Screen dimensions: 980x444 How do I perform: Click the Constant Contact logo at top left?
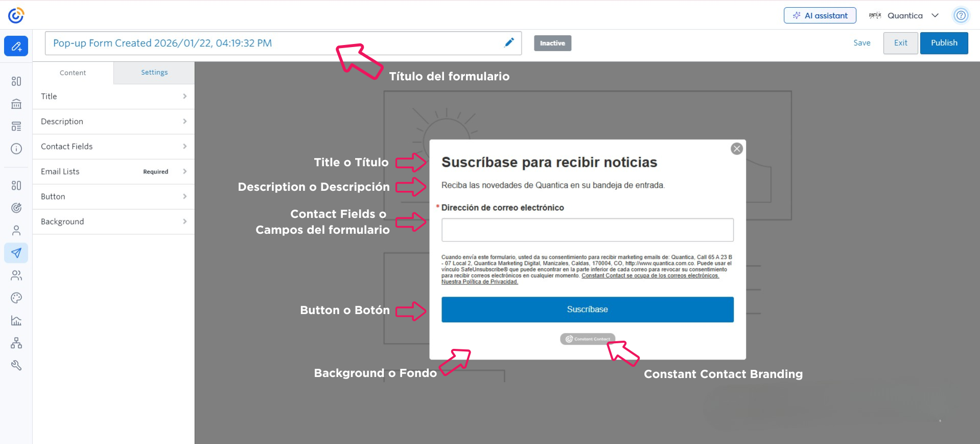click(x=16, y=15)
